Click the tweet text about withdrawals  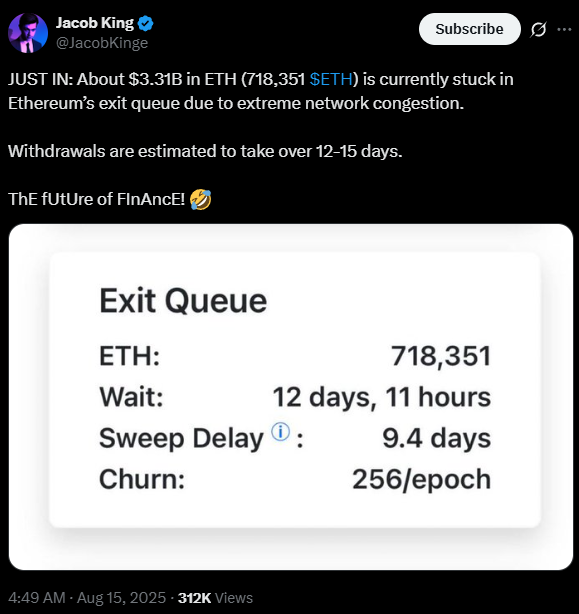205,151
